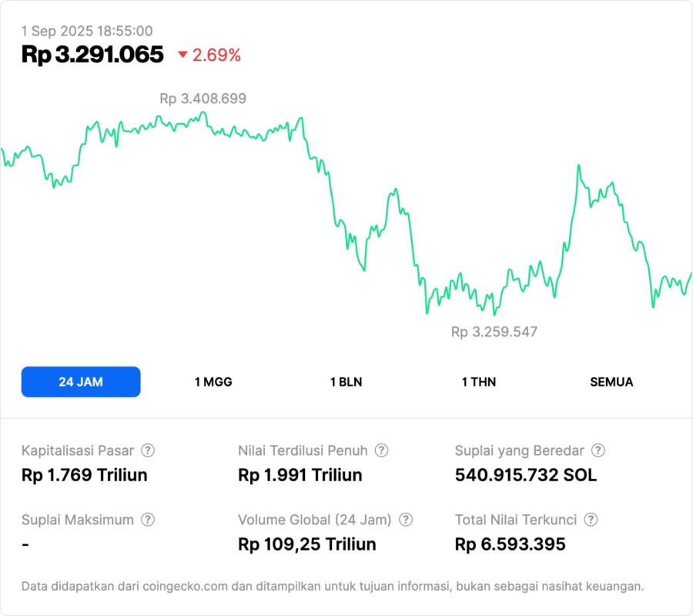
Task: Switch to the 1 THN range
Action: click(x=479, y=382)
